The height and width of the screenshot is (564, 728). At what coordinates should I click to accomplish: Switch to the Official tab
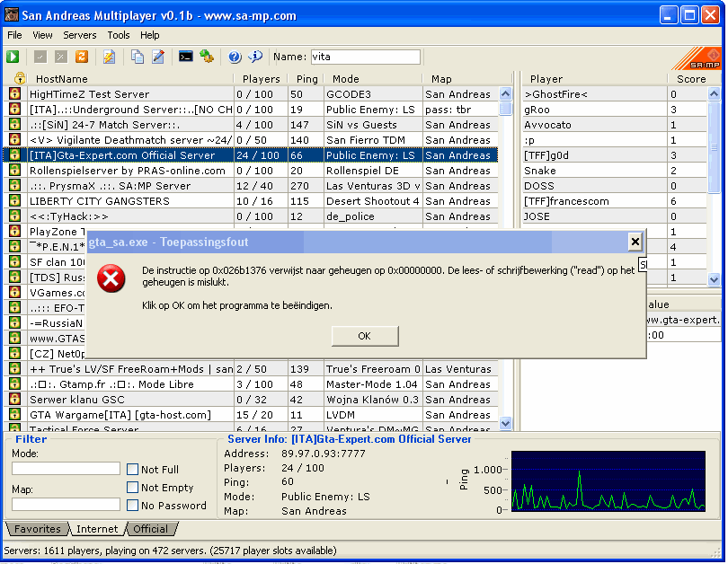tap(150, 529)
